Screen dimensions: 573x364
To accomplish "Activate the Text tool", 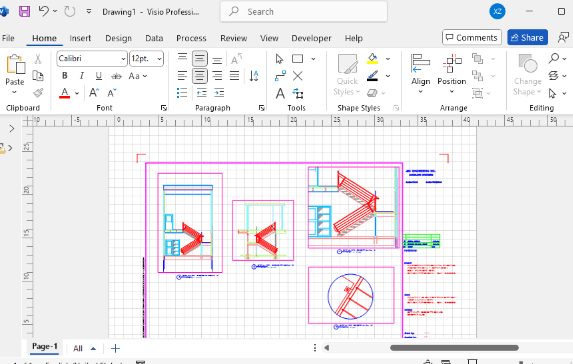I will (x=280, y=94).
